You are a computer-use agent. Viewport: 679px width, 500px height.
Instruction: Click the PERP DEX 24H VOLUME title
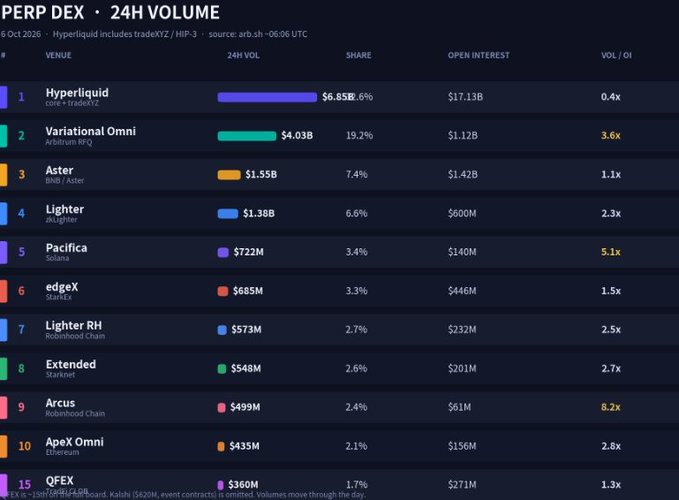(x=110, y=13)
